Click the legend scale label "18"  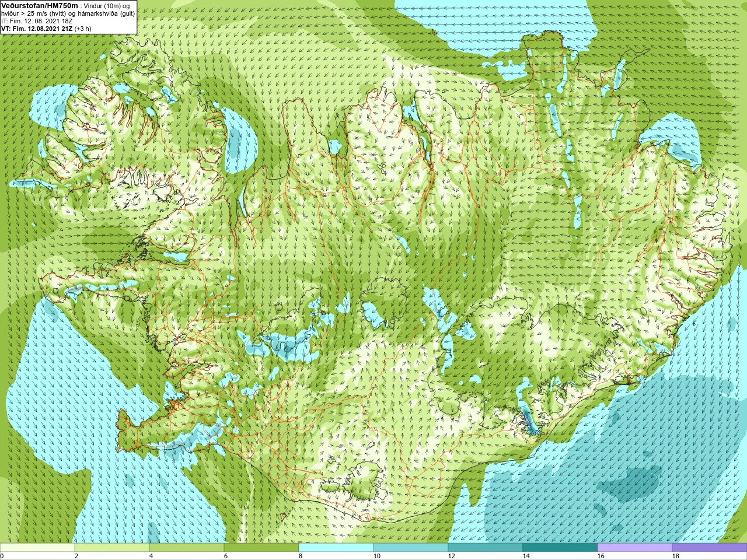[x=675, y=556]
